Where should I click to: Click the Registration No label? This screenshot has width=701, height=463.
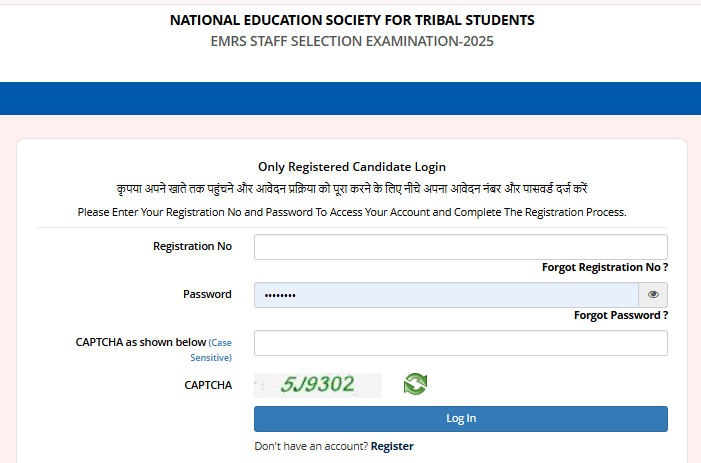192,246
